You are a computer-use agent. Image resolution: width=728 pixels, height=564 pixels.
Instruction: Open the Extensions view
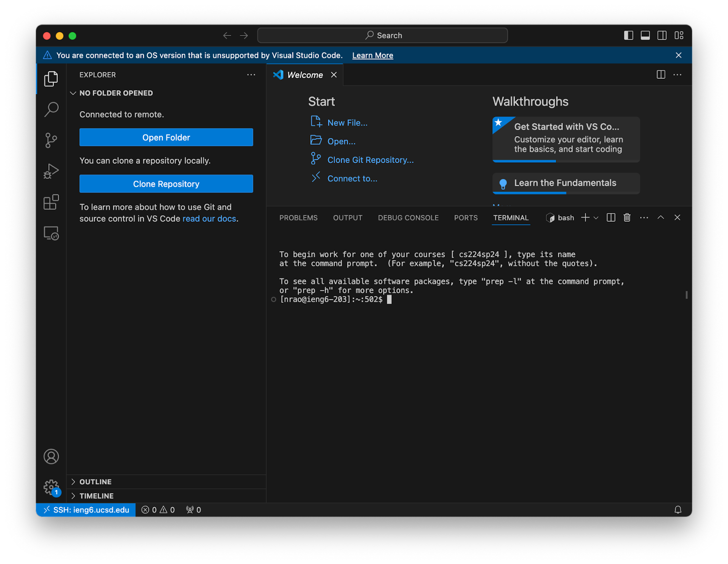pos(51,202)
